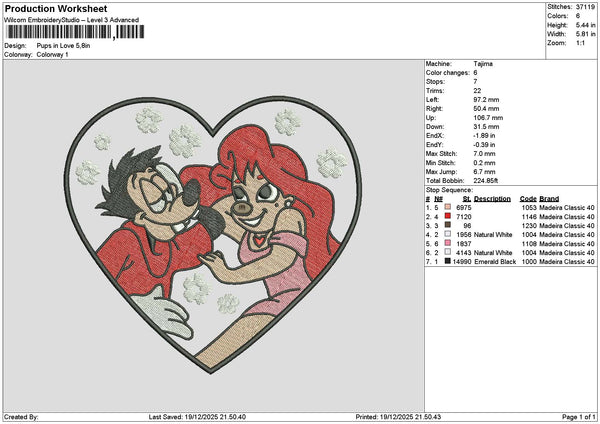Select the black swatch in stop 7

pos(448,261)
